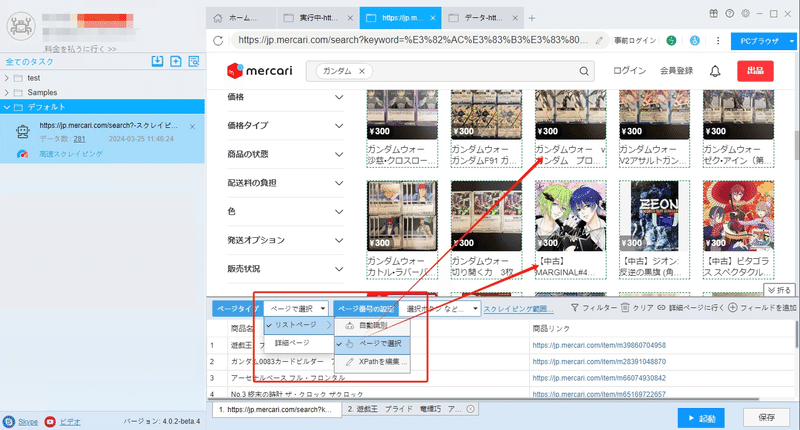Click the スクレイピング範囲 link
800x430 pixels.
coord(518,309)
